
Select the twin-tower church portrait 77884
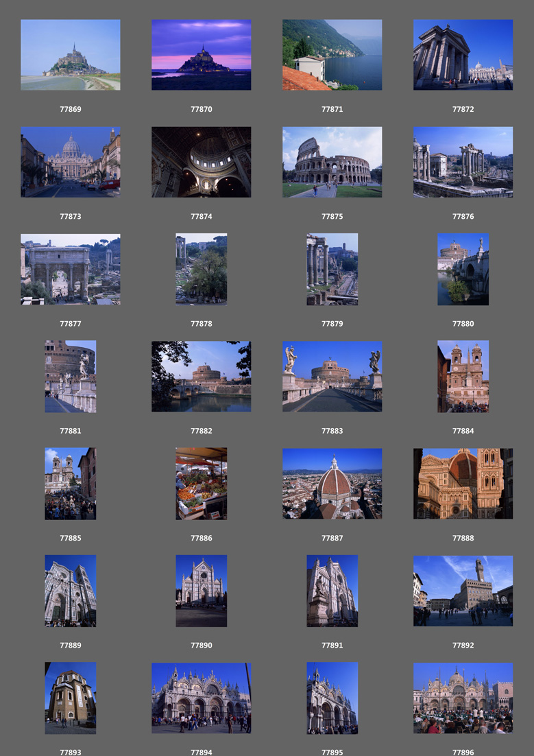click(x=463, y=377)
